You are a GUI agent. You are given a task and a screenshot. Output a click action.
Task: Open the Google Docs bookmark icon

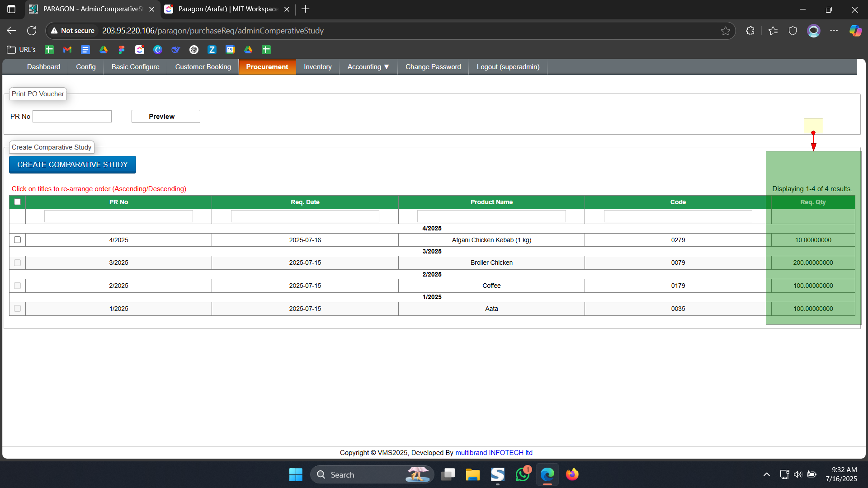(85, 50)
